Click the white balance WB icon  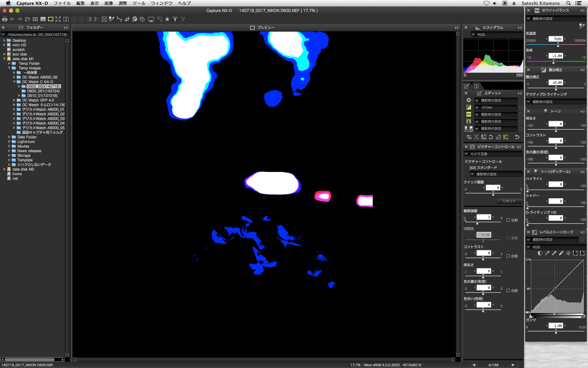469,114
